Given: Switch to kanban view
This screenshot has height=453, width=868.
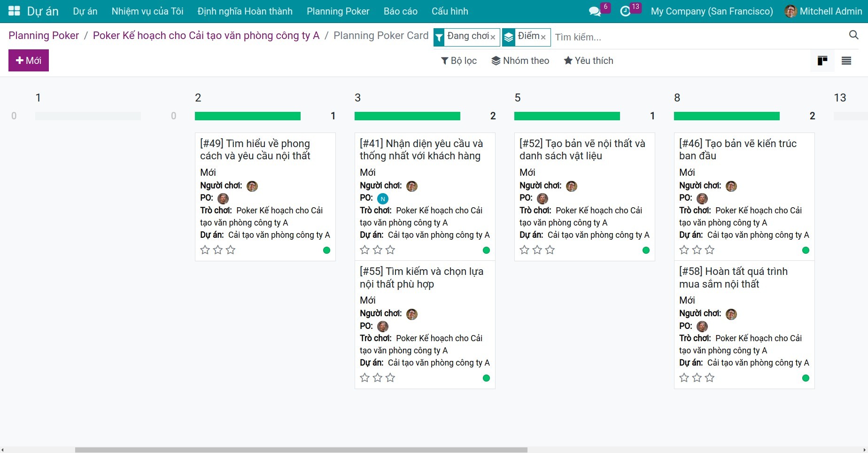Looking at the screenshot, I should [822, 61].
